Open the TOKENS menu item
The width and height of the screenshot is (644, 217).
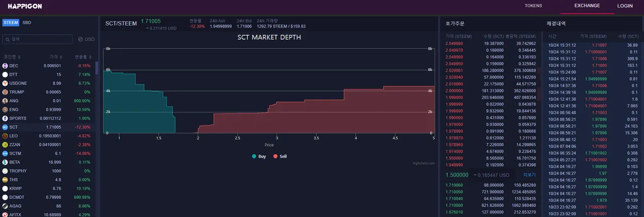[533, 6]
